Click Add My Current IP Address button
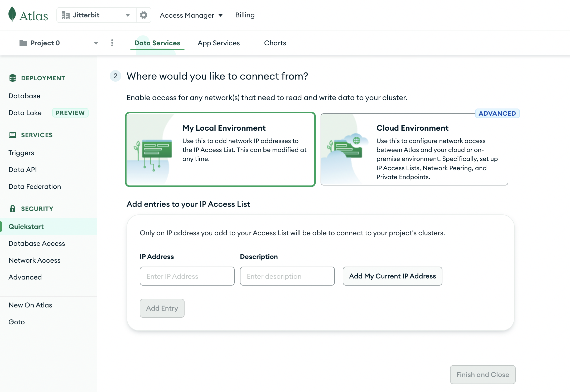The width and height of the screenshot is (570, 392). pos(392,276)
